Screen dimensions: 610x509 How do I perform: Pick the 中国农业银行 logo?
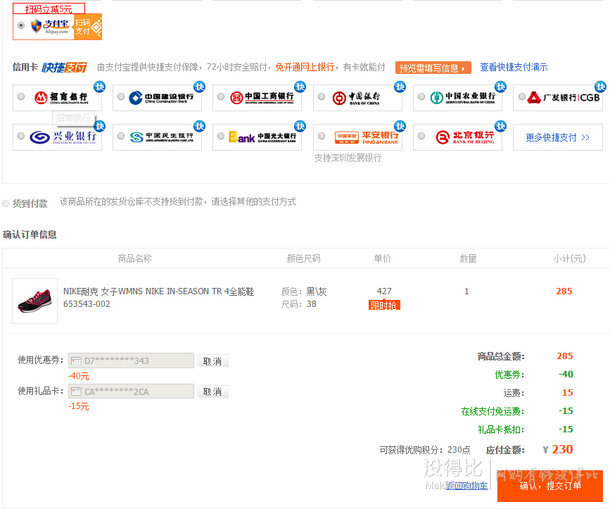tap(456, 98)
